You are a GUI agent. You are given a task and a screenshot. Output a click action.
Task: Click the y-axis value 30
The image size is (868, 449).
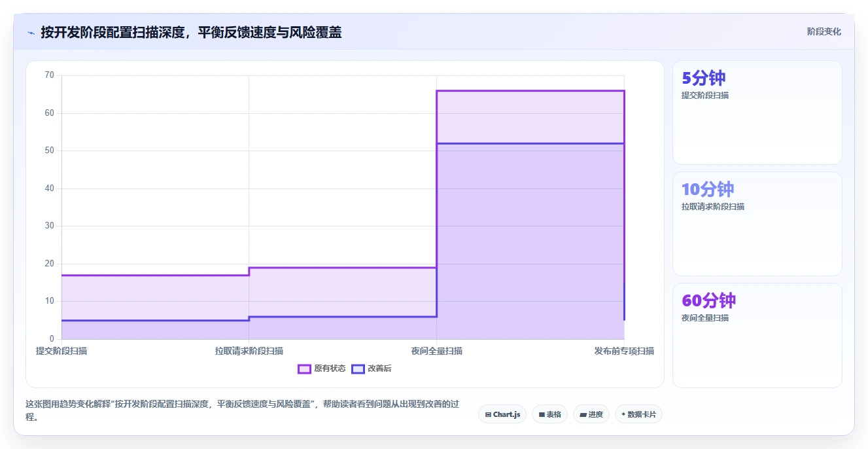pos(49,226)
